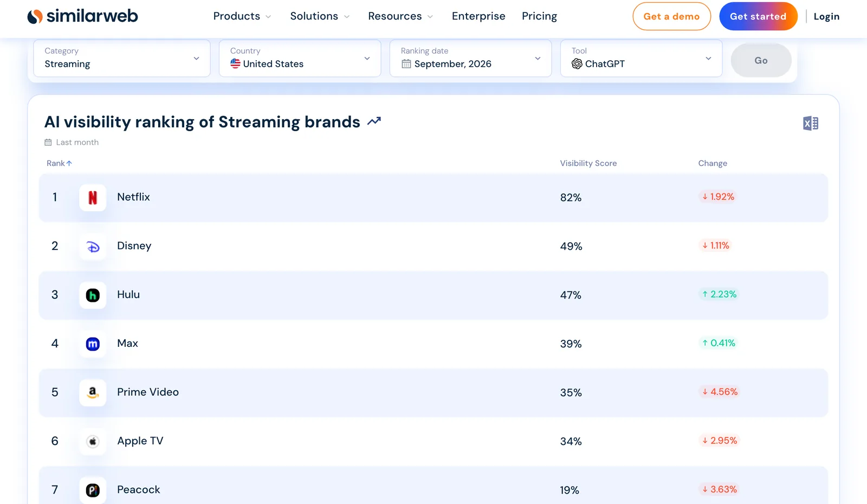The width and height of the screenshot is (867, 504).
Task: Click the Netflix brand logo
Action: (93, 198)
